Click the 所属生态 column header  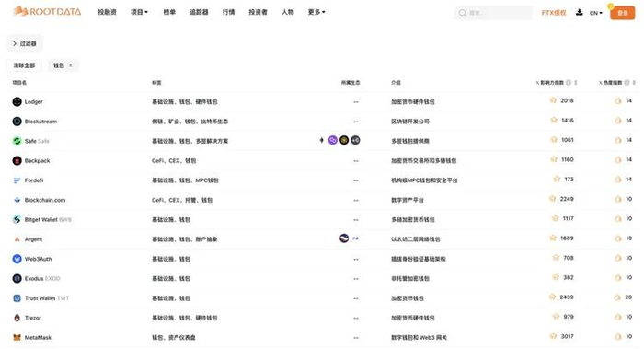[x=351, y=83]
